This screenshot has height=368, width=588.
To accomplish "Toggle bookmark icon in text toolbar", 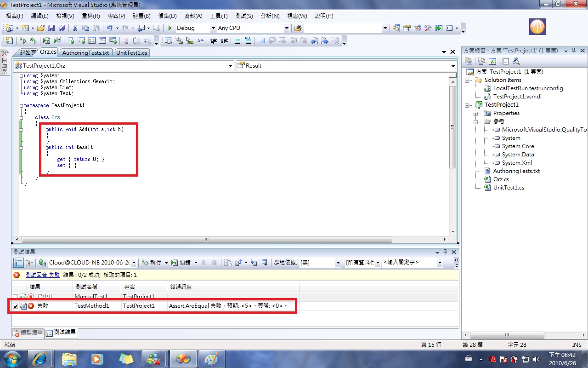I will (261, 40).
